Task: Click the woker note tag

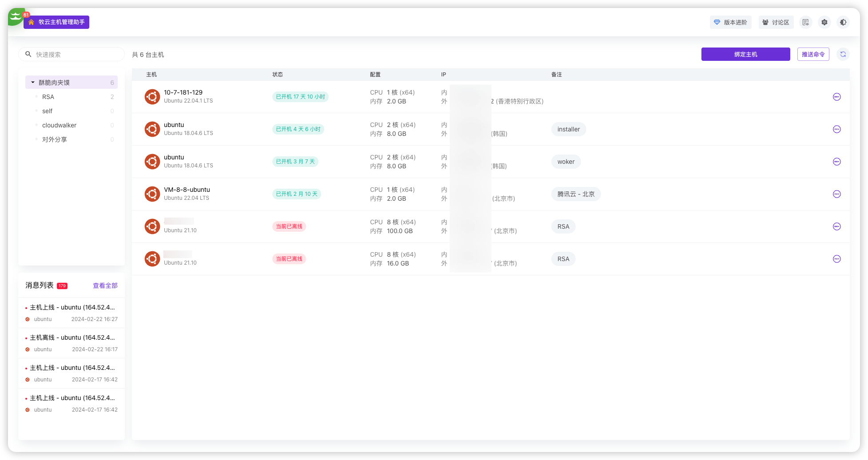Action: (x=566, y=162)
